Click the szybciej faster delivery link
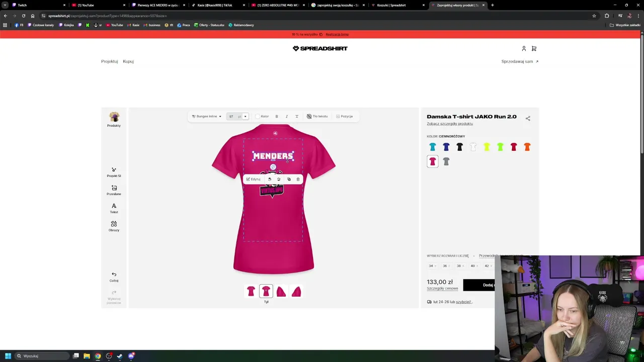 click(463, 302)
